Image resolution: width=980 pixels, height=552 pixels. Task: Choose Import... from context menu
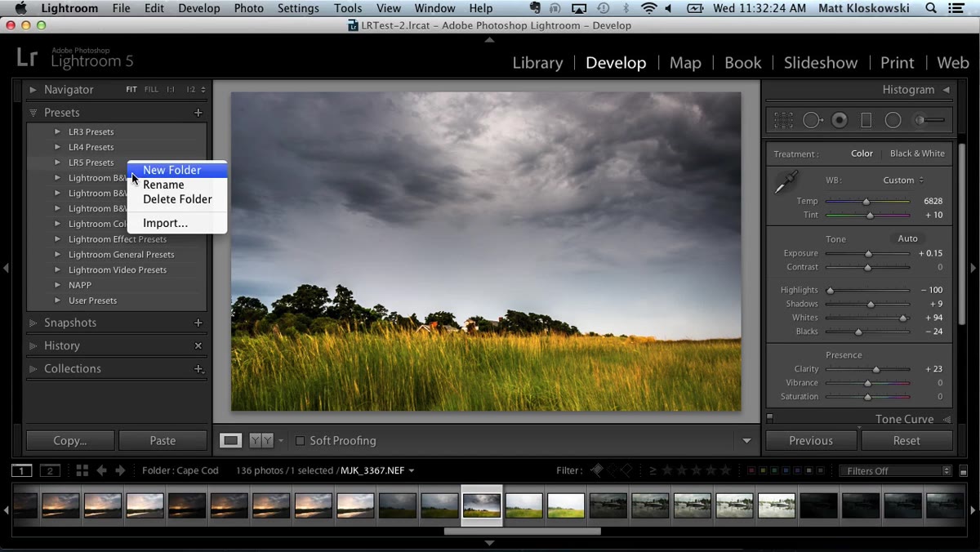coord(177,223)
